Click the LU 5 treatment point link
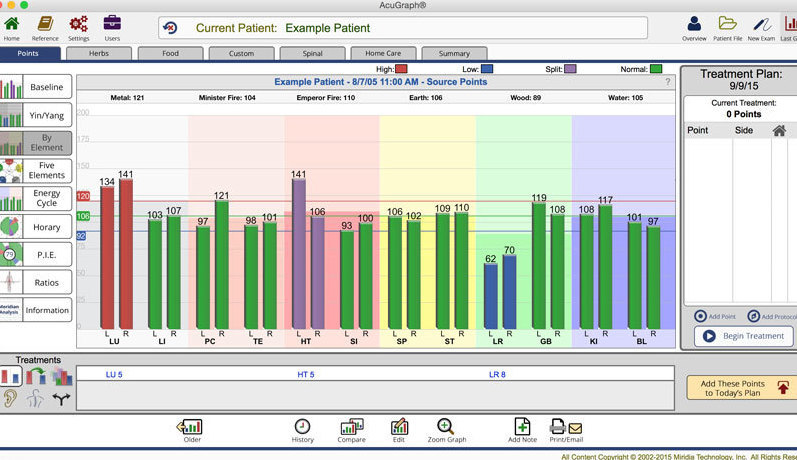 pos(112,374)
